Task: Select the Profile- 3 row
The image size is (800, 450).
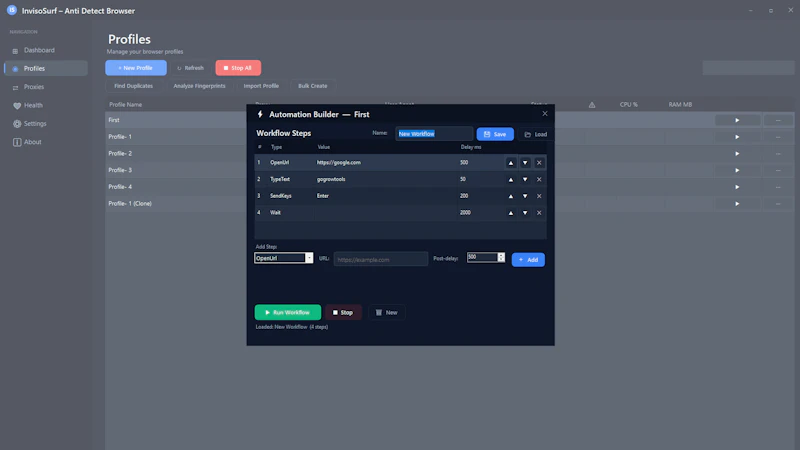Action: point(449,170)
